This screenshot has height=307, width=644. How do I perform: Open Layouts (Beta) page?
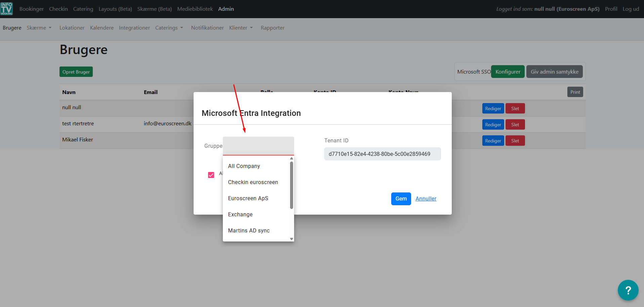pos(115,9)
